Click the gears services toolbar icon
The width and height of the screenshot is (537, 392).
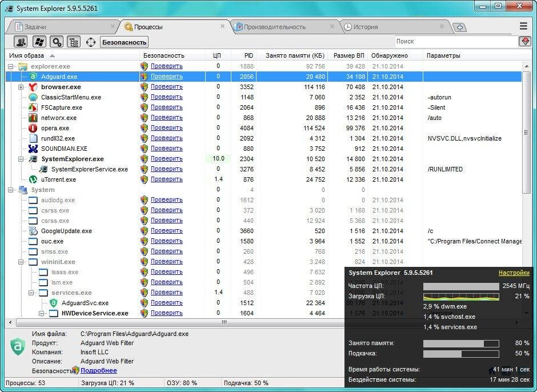(57, 42)
